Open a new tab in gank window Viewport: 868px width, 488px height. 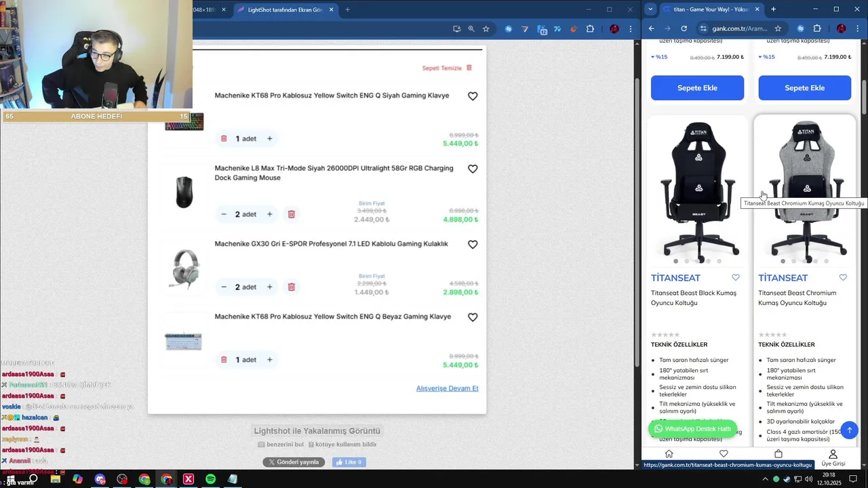pyautogui.click(x=773, y=9)
